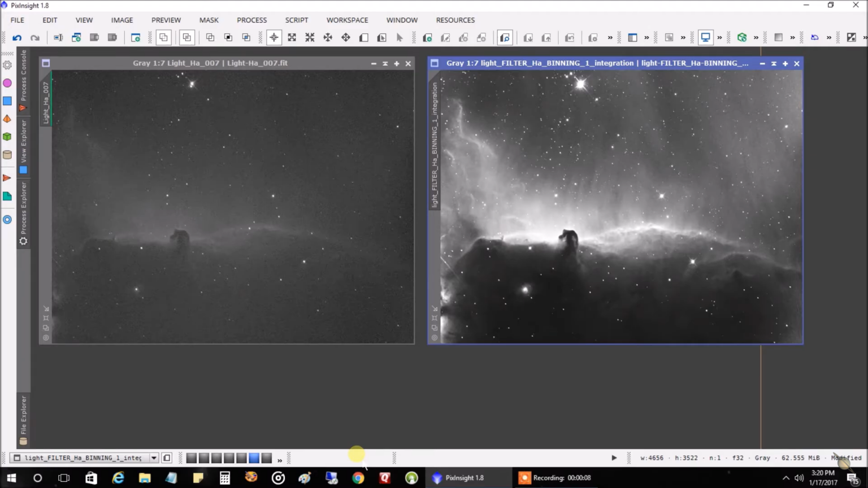Click the orange pyramid sidebar icon

coord(7,119)
